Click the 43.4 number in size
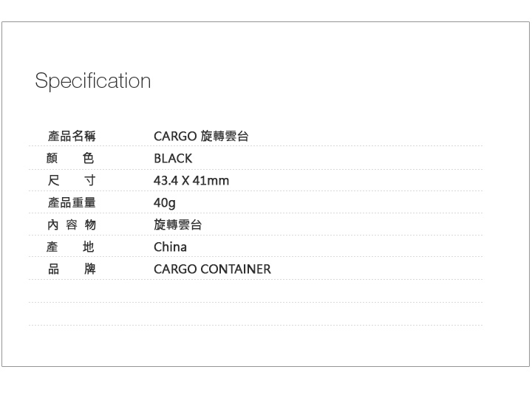The image size is (532, 409). [x=166, y=180]
